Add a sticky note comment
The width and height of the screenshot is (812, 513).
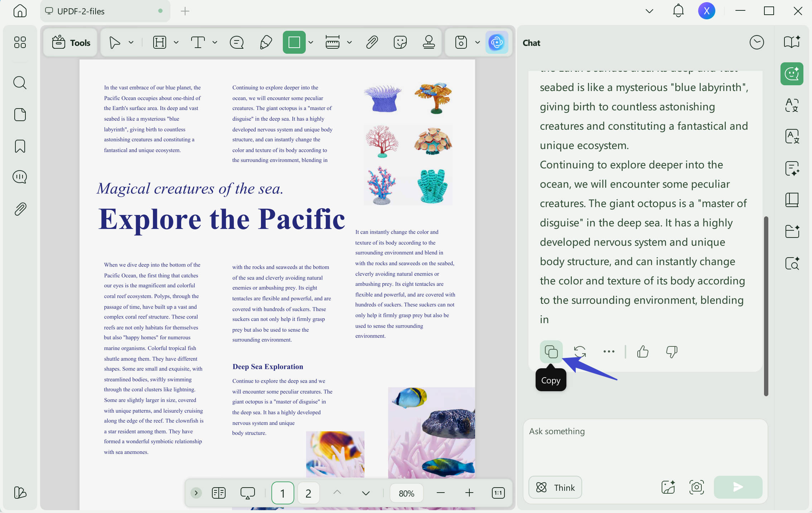(237, 42)
